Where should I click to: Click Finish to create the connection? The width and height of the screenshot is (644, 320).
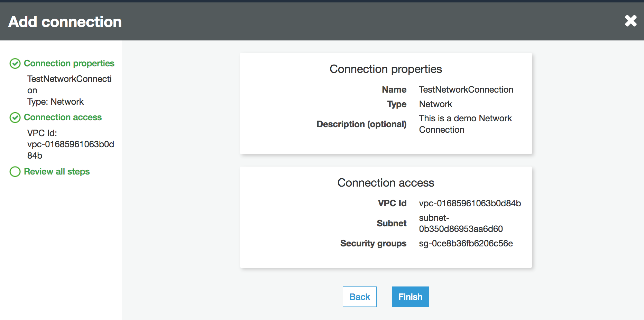(x=410, y=297)
